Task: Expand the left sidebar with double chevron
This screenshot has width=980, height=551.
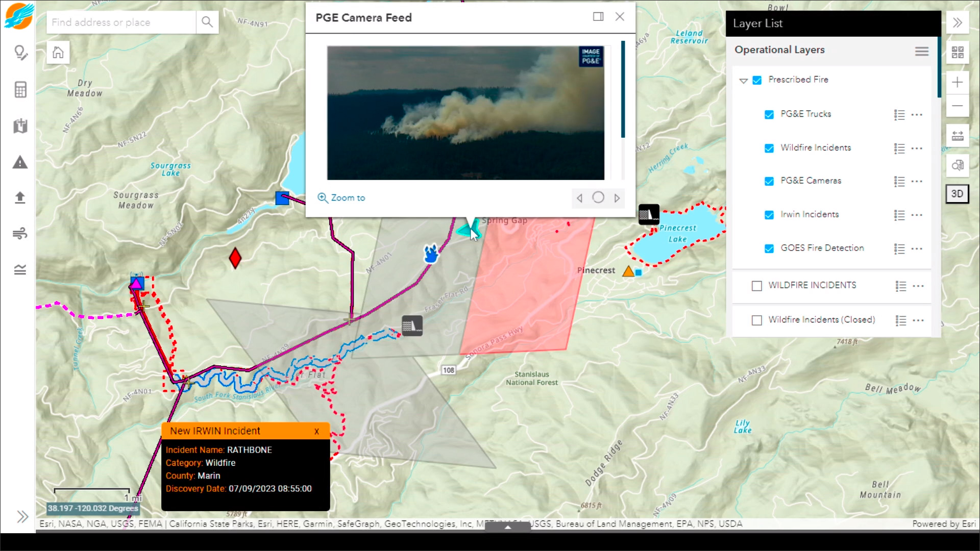Action: point(22,516)
